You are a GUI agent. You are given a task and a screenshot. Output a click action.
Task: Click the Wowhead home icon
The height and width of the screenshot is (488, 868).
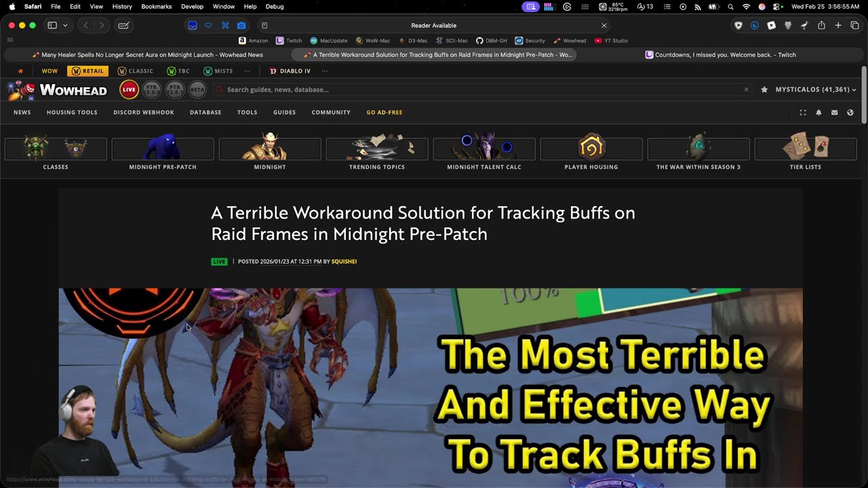[20, 70]
